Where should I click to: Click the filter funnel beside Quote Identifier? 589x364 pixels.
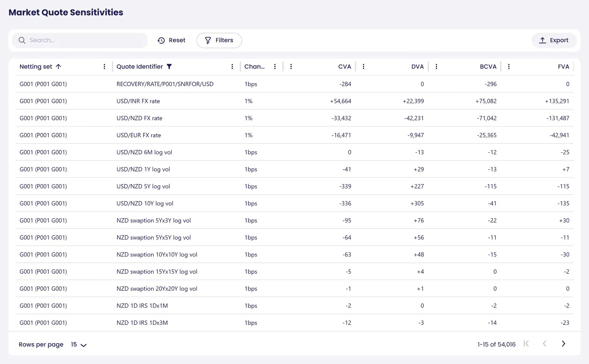169,67
